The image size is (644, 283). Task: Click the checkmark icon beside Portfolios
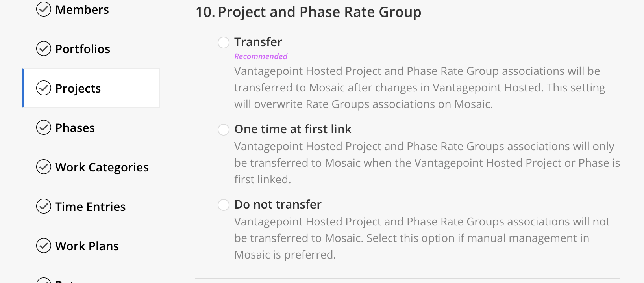[x=44, y=48]
